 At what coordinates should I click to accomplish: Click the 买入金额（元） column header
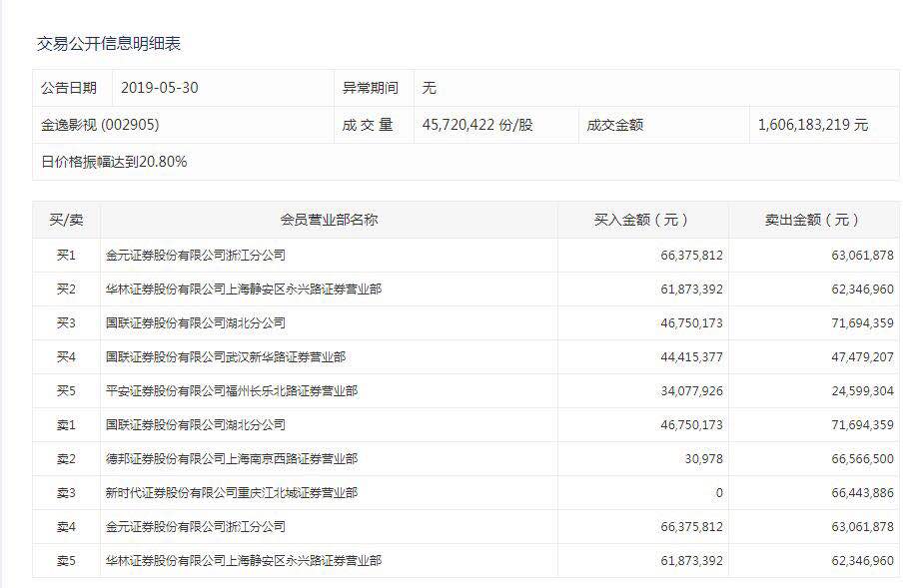tap(641, 220)
